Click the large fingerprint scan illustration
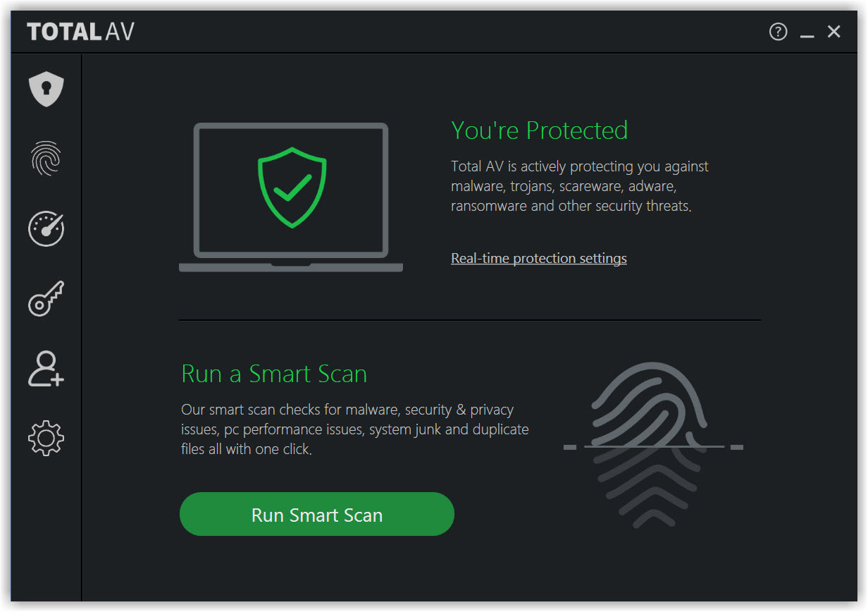Image resolution: width=868 pixels, height=612 pixels. (x=653, y=446)
